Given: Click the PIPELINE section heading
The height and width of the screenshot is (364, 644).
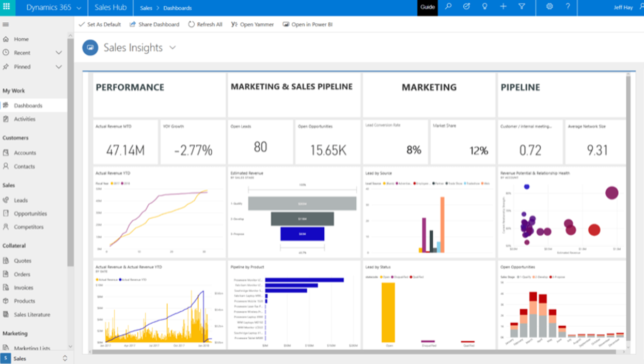Looking at the screenshot, I should tap(521, 87).
